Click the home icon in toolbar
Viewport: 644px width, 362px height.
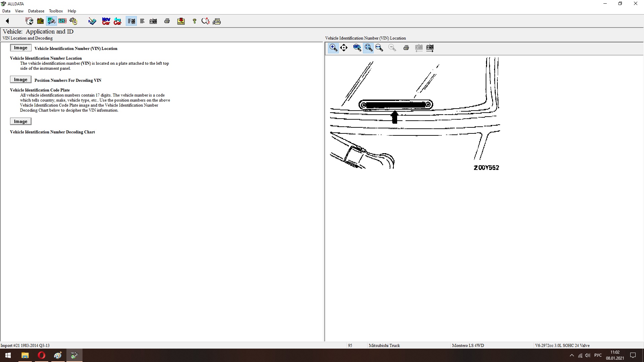40,21
